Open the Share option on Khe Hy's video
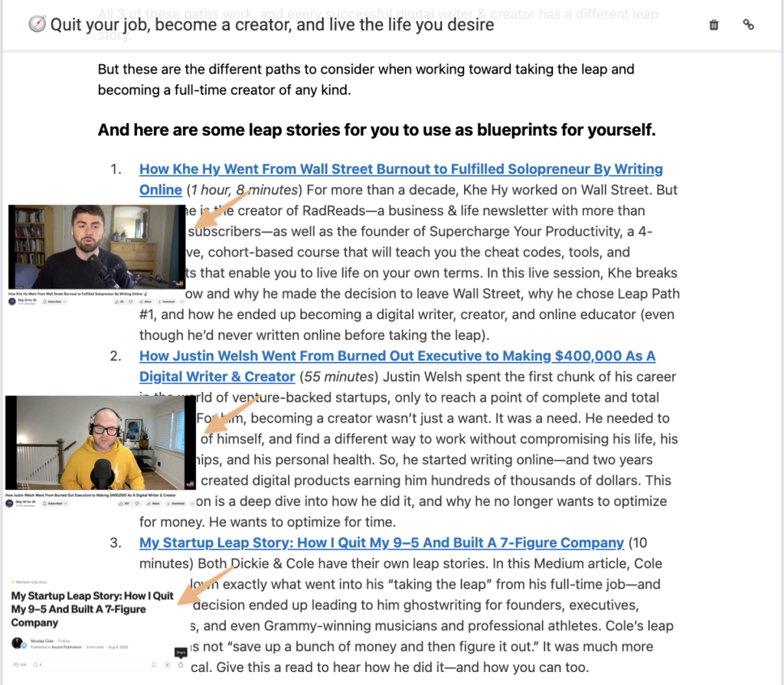Screen dimensions: 784x685 (x=147, y=302)
